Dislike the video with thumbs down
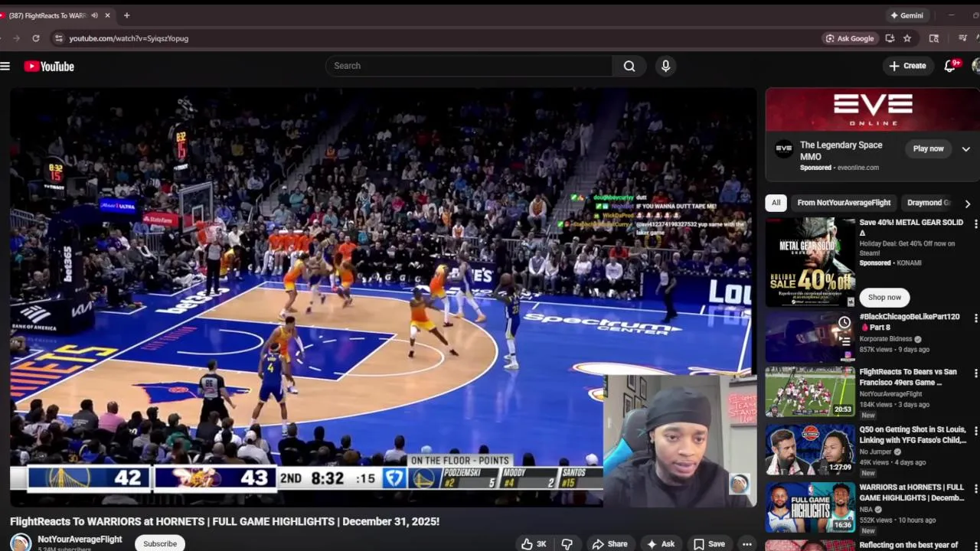The height and width of the screenshot is (551, 980). 567,544
